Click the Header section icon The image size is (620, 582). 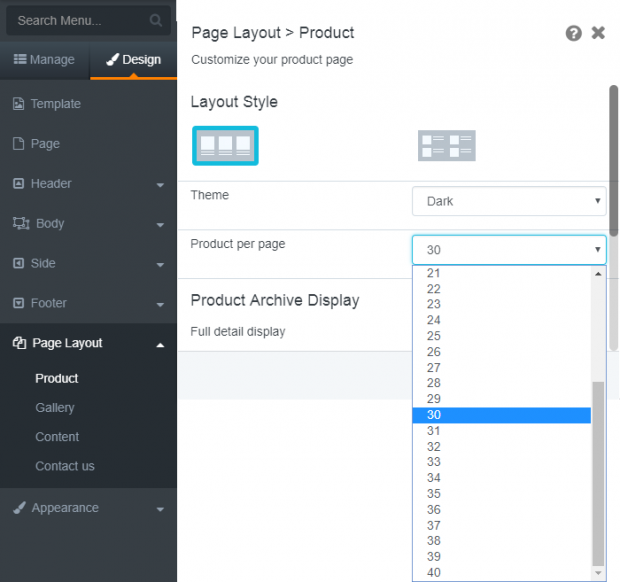18,183
